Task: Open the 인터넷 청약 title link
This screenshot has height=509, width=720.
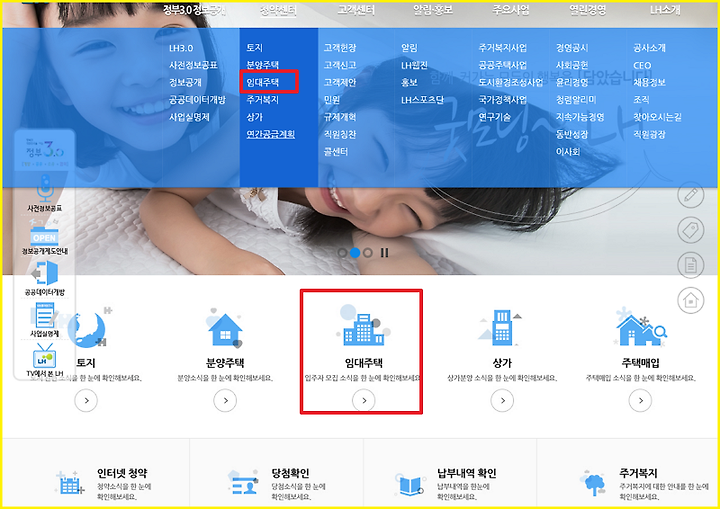Action: 122,473
